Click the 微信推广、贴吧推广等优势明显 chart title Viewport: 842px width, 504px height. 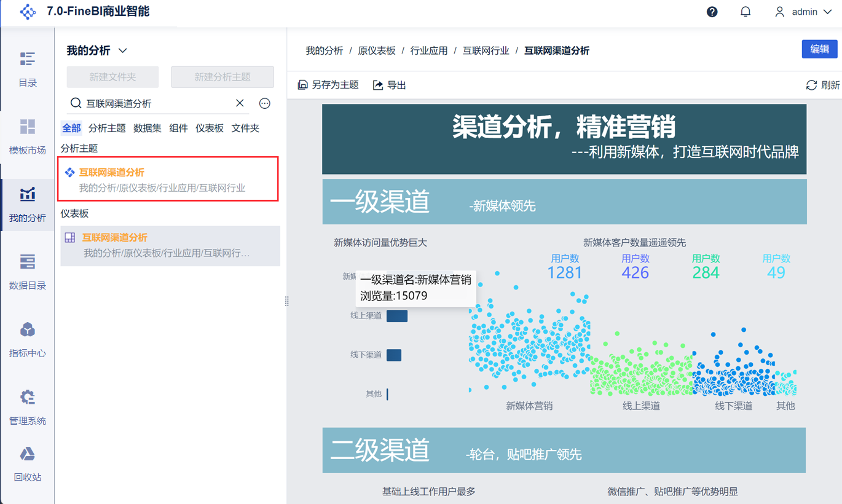(x=673, y=492)
